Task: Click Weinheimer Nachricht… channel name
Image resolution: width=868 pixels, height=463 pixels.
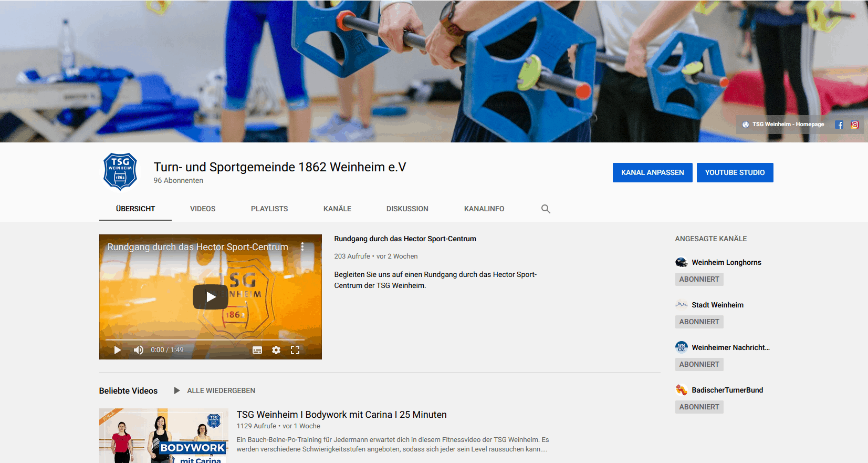Action: [731, 347]
